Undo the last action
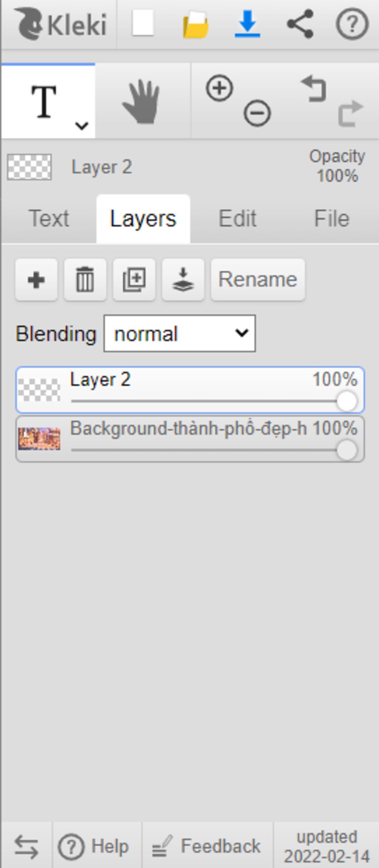 click(x=314, y=88)
